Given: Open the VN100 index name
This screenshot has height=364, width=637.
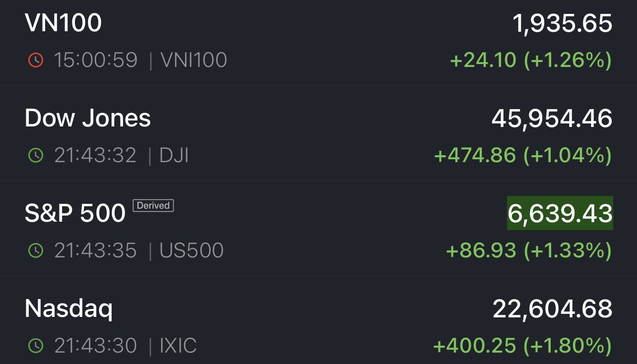Looking at the screenshot, I should [63, 23].
